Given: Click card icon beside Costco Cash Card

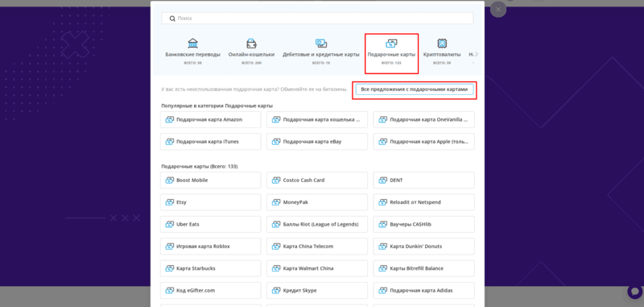Looking at the screenshot, I should 276,180.
